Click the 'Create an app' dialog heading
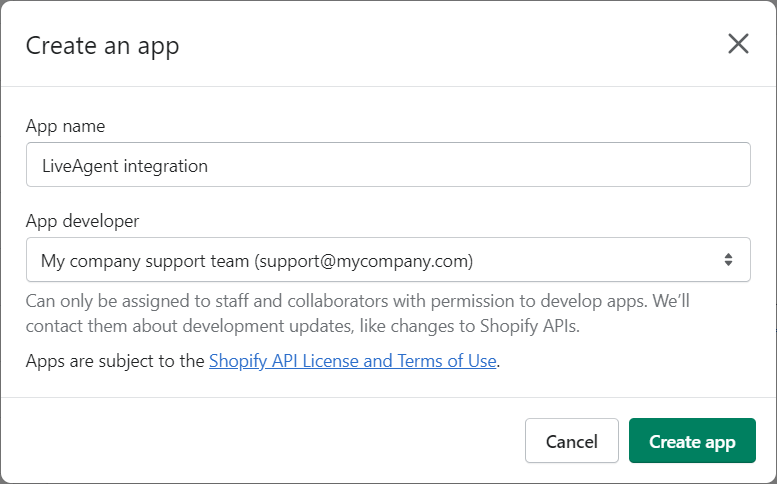Screen dimensions: 777x484 tap(102, 45)
